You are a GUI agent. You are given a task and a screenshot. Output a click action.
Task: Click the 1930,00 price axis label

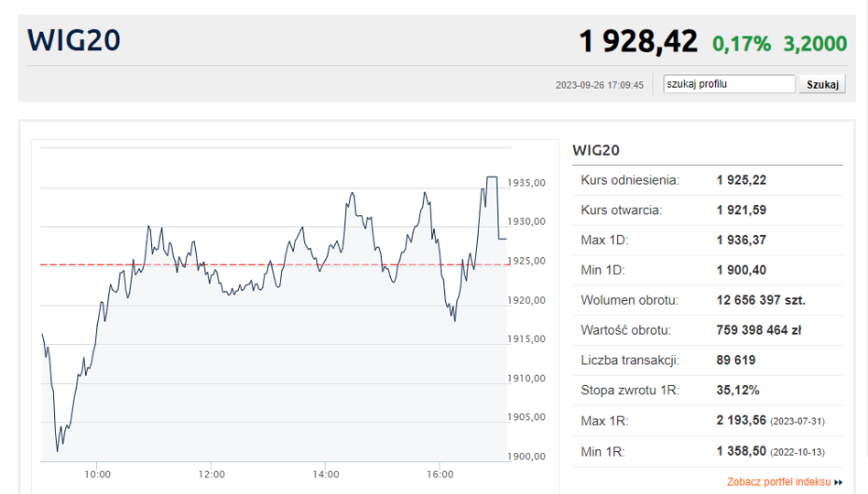tap(526, 221)
